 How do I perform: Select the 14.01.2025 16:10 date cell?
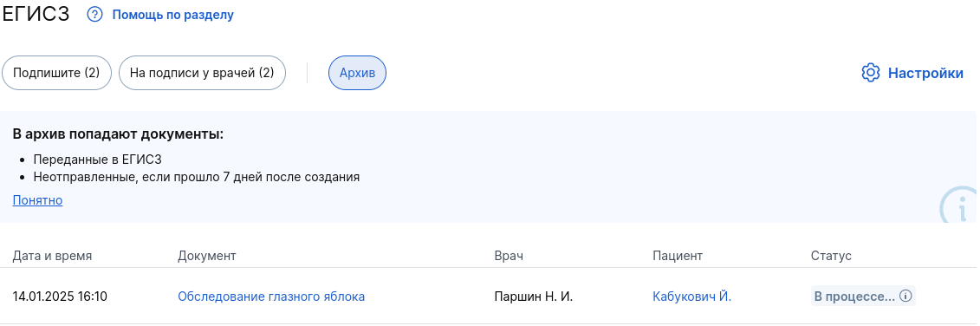[60, 297]
